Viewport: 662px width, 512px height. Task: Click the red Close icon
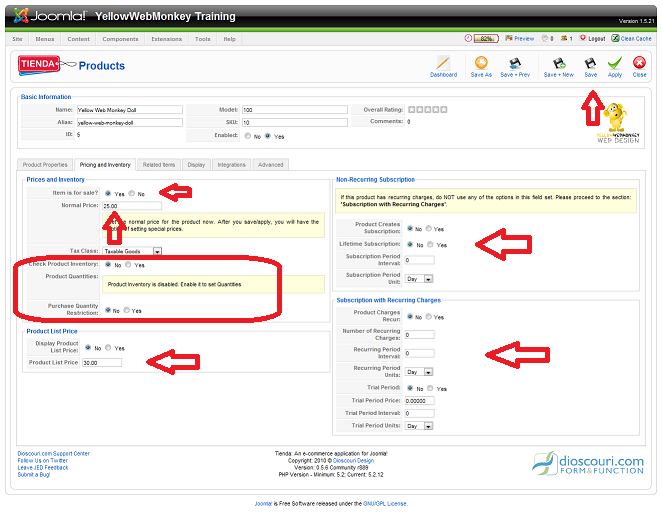pyautogui.click(x=639, y=63)
